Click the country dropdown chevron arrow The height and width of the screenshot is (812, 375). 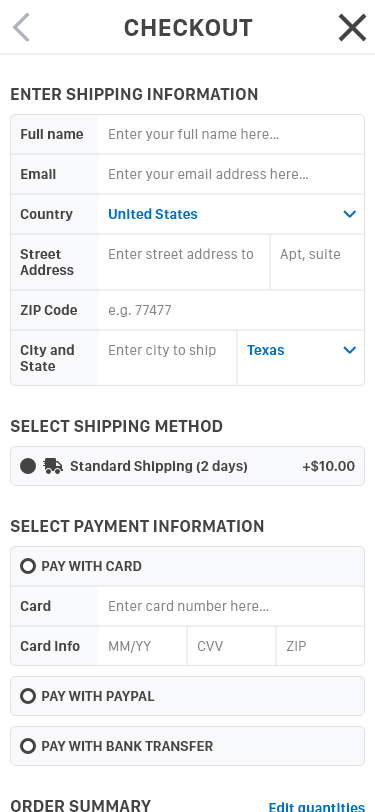[350, 214]
